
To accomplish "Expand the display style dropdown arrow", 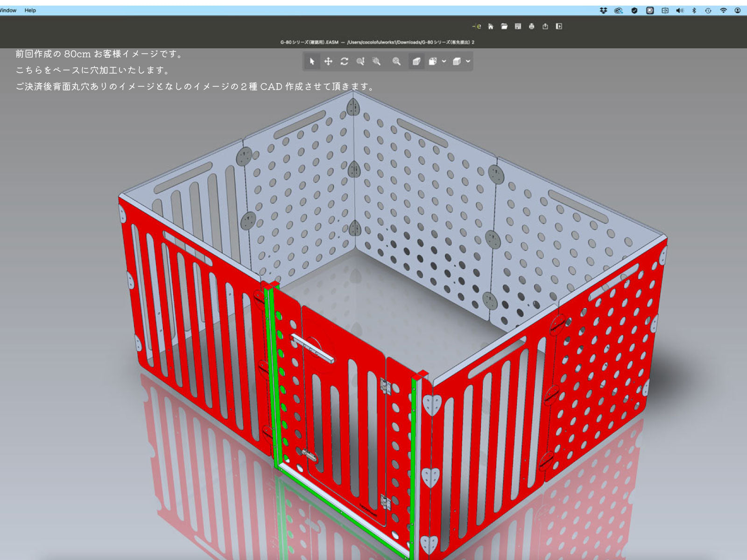I will (x=468, y=62).
